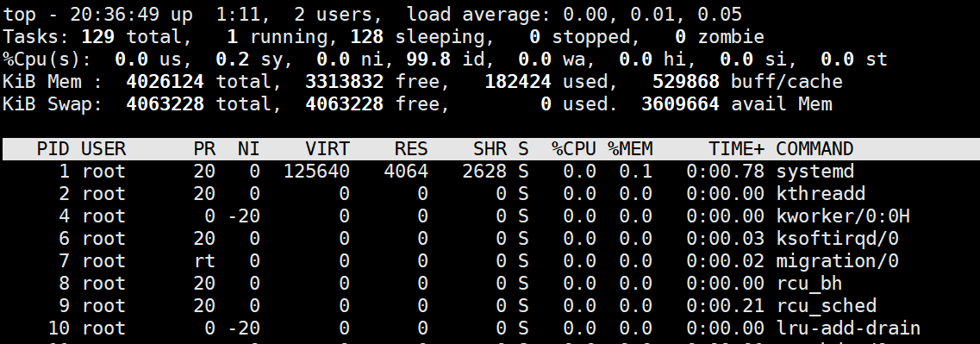Click the TIME+ value 0:00.03
The image size is (980, 344).
[725, 239]
